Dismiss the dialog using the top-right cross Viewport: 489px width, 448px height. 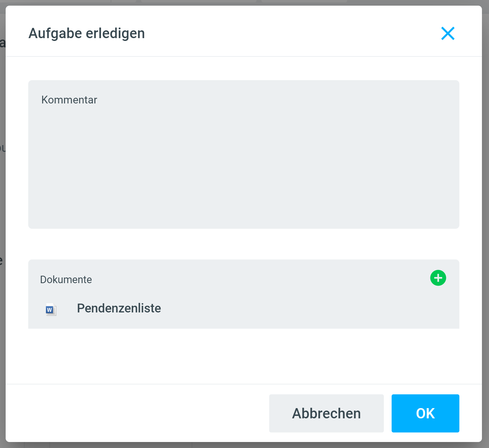tap(448, 34)
